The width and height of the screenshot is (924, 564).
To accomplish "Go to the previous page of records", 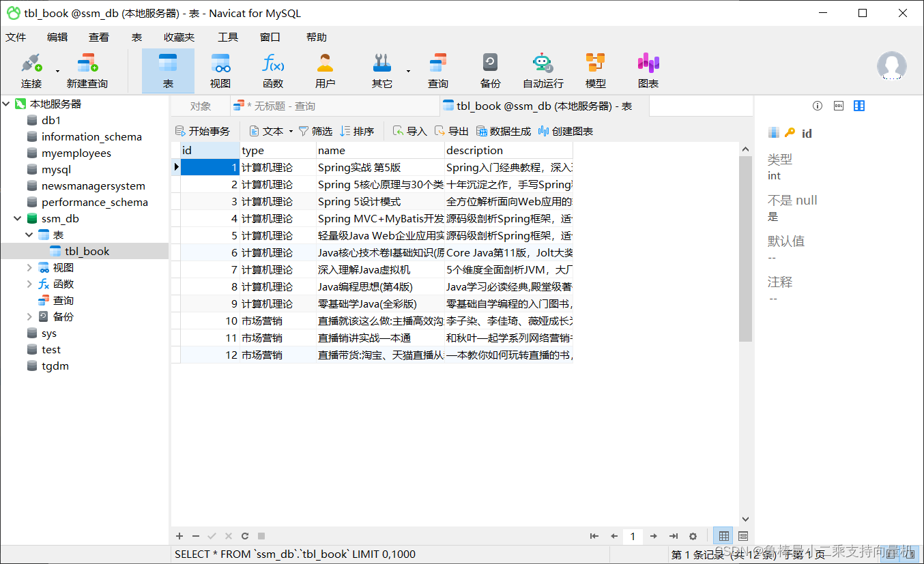I will [x=614, y=536].
